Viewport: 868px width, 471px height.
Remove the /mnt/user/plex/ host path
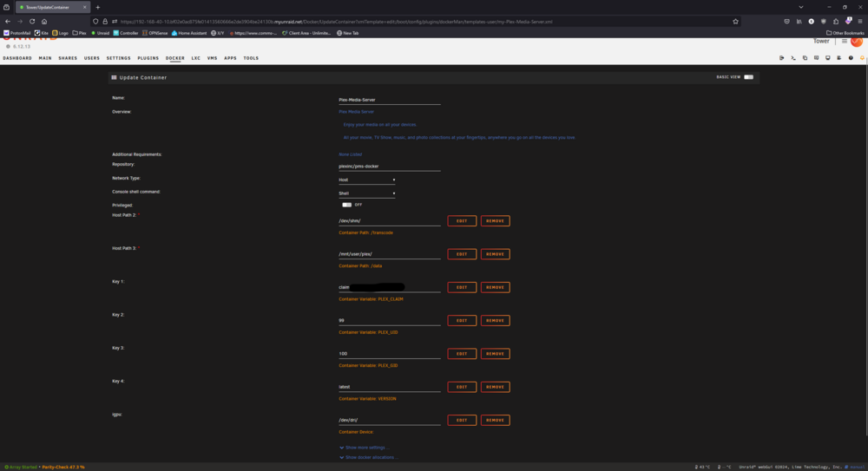495,254
